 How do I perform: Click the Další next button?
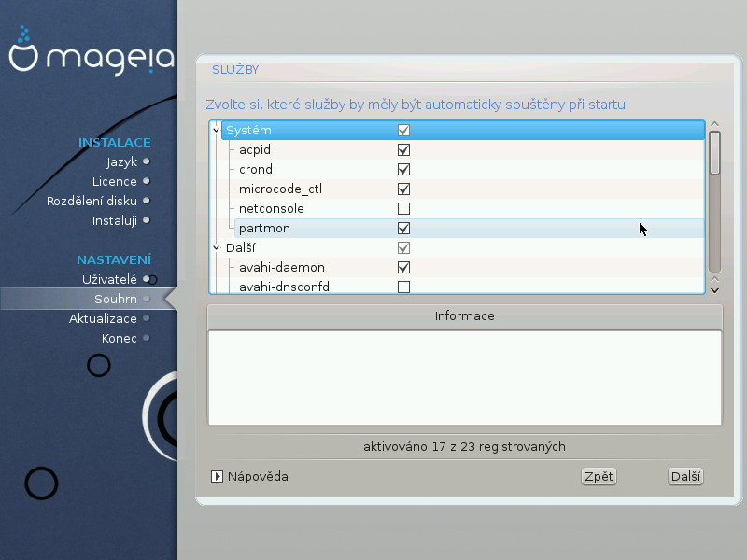coord(685,477)
